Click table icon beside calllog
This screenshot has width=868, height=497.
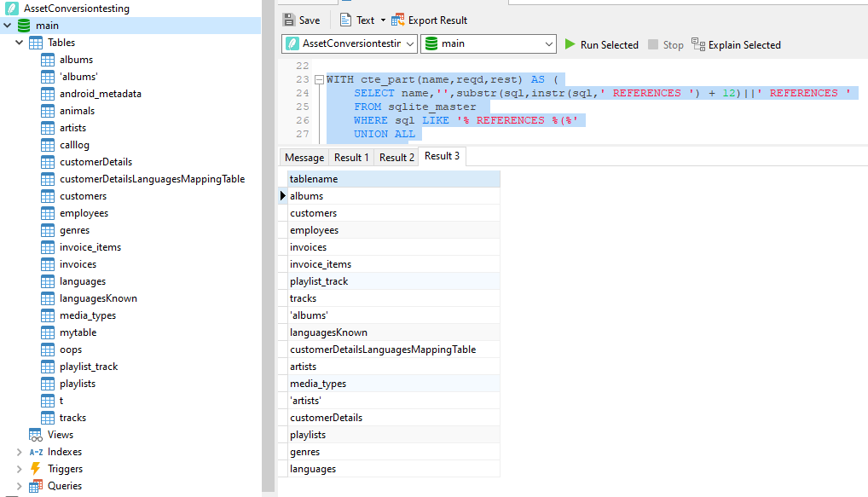[x=48, y=145]
